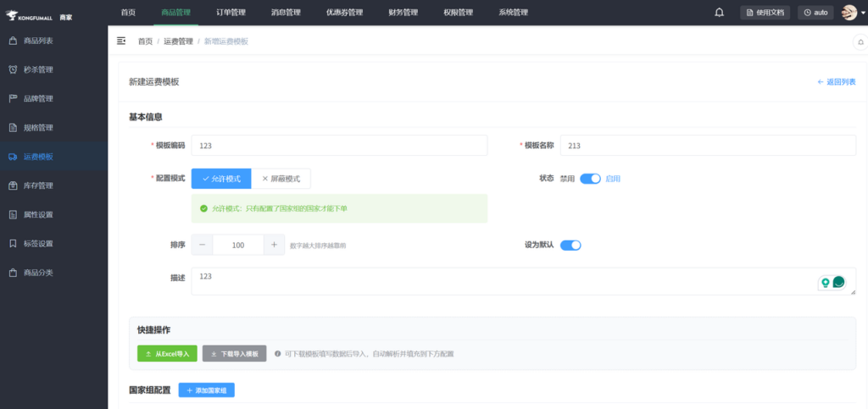868x409 pixels.
Task: Open the auto theme dropdown
Action: tap(815, 13)
